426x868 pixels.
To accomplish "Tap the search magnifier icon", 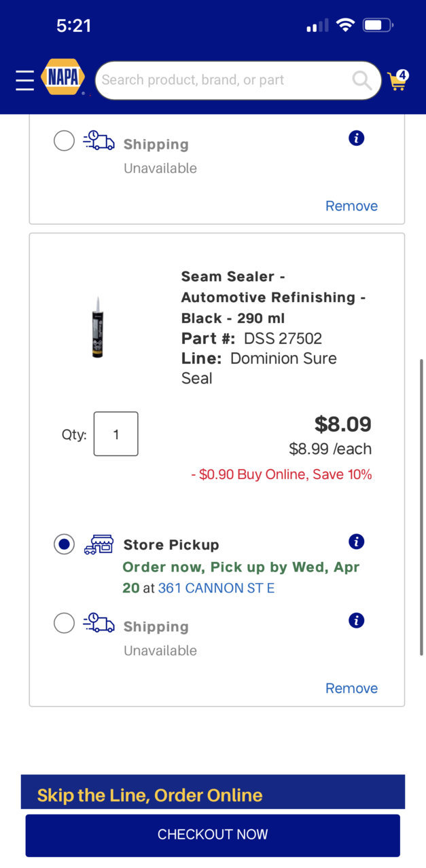I will tap(361, 81).
